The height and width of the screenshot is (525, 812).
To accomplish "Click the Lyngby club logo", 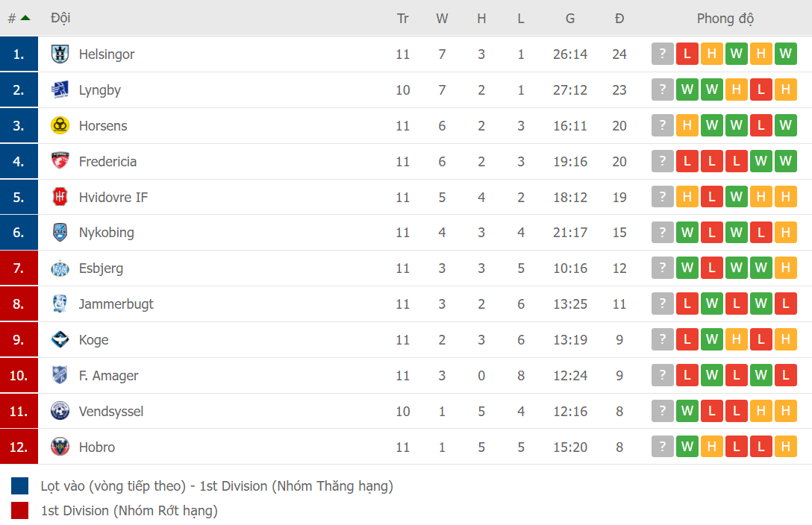I will point(60,90).
